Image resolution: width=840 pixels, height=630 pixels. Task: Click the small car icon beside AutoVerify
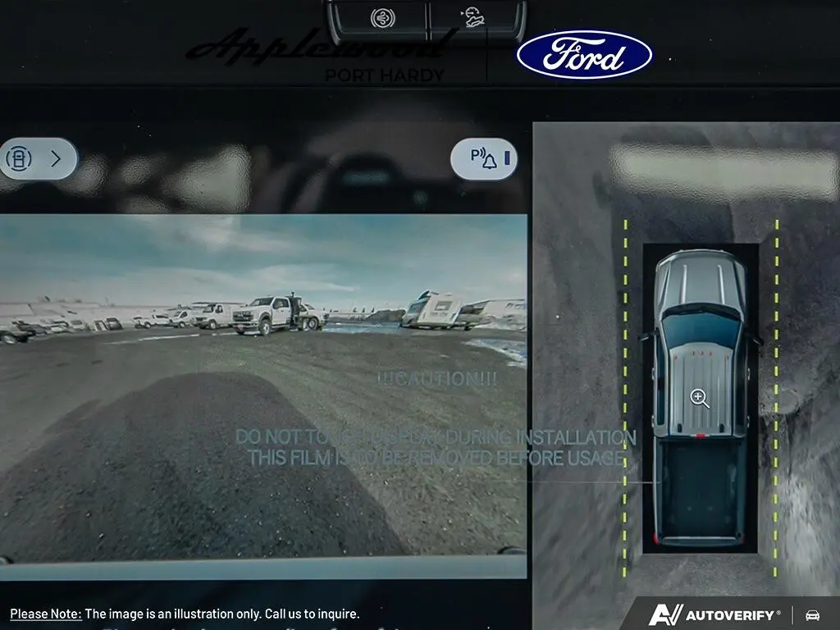[812, 614]
